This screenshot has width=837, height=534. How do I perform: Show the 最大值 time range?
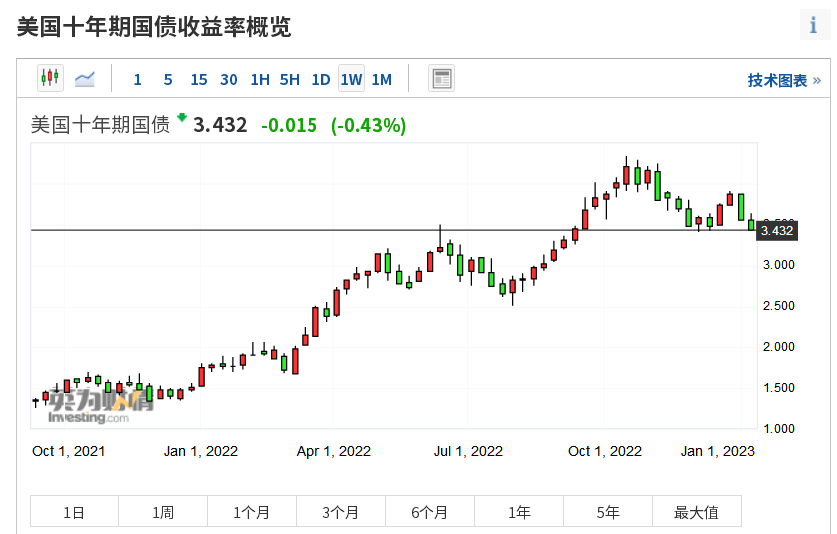click(696, 512)
